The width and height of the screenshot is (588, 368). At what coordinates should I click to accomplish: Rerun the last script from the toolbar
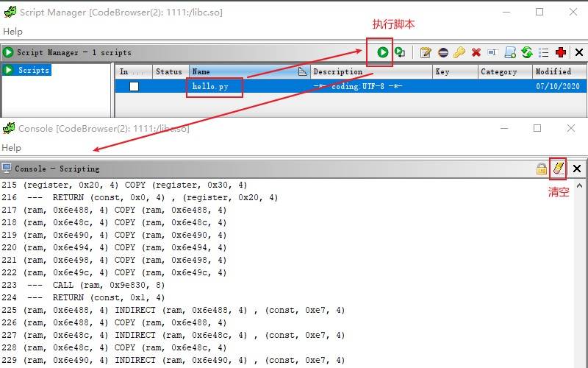[400, 52]
